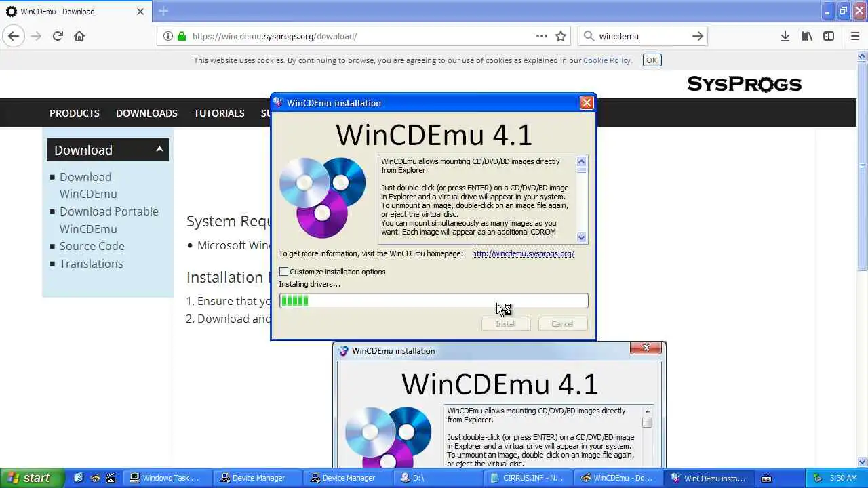The image size is (868, 488).
Task: Close the lower WinCDEmu installation window
Action: pos(646,348)
